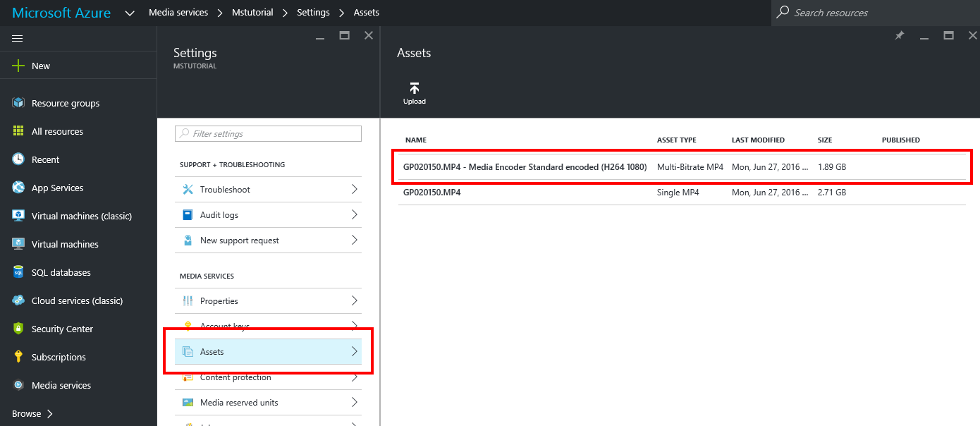Click the pin icon on Assets blade
The height and width of the screenshot is (426, 980).
(900, 35)
